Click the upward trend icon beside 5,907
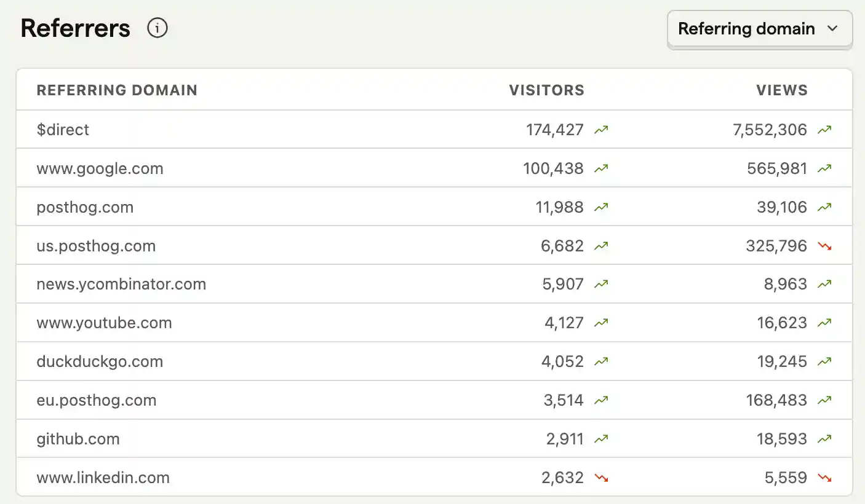865x504 pixels. (601, 284)
